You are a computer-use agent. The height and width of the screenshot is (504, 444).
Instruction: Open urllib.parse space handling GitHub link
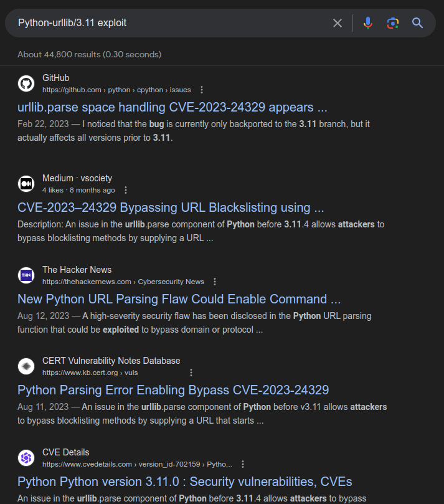click(x=172, y=107)
